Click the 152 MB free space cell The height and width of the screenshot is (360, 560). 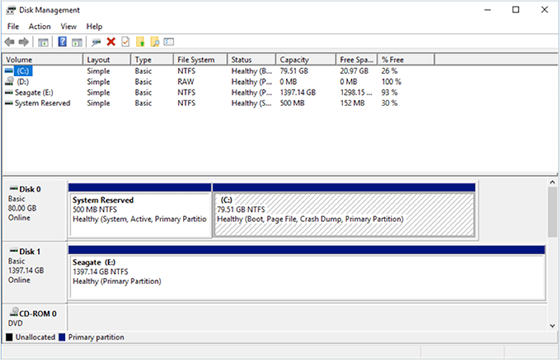pyautogui.click(x=352, y=103)
